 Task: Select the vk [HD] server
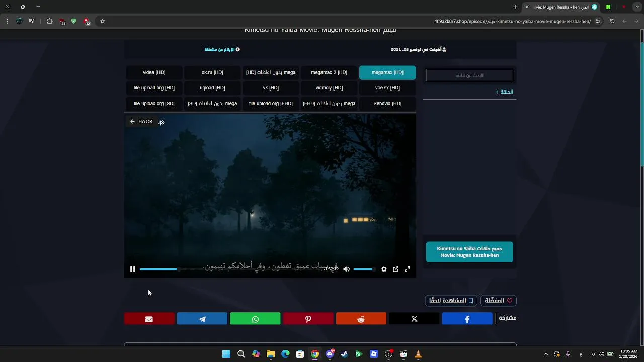click(271, 88)
